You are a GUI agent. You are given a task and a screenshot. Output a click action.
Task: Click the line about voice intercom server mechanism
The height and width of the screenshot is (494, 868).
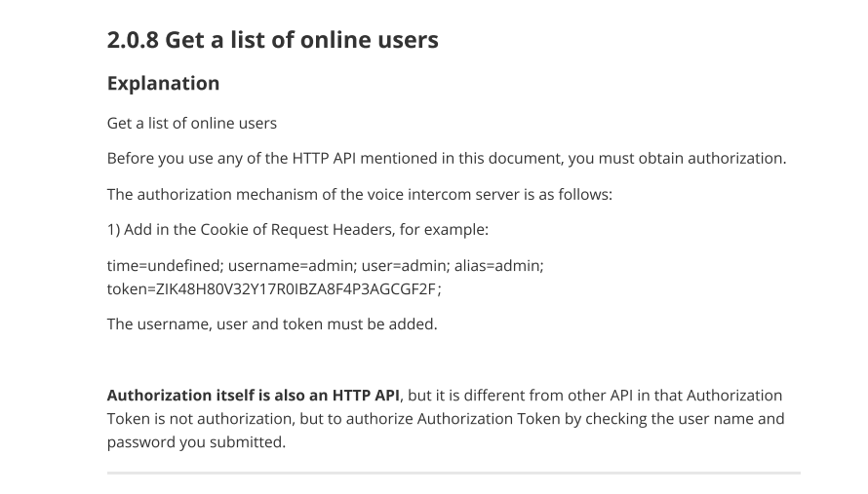(x=359, y=194)
